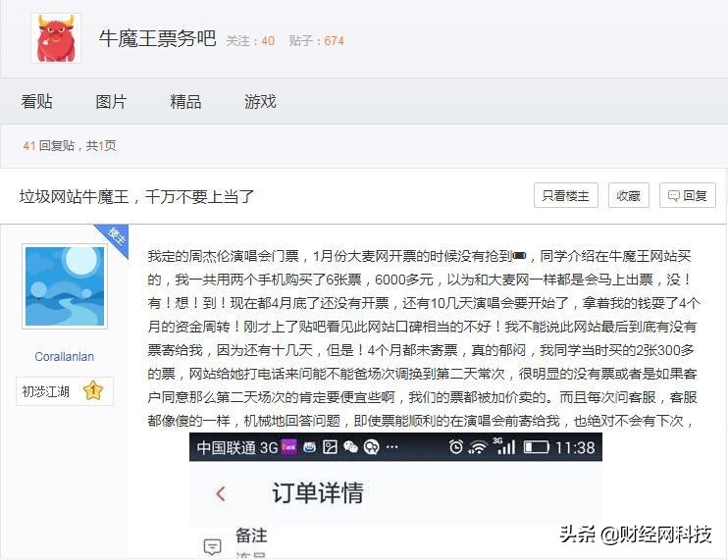Tap the 备注 comment bubble icon
Screen dimensions: 728x560
[x=212, y=547]
